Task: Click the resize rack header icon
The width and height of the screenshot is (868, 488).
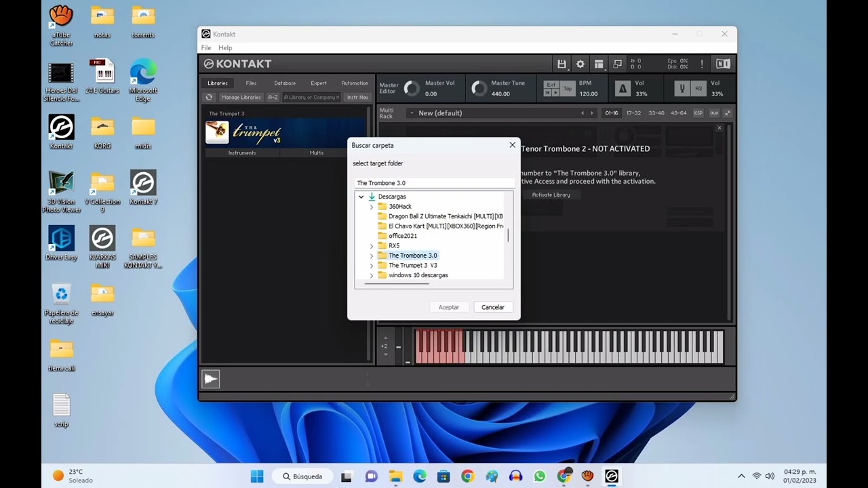Action: [x=728, y=113]
